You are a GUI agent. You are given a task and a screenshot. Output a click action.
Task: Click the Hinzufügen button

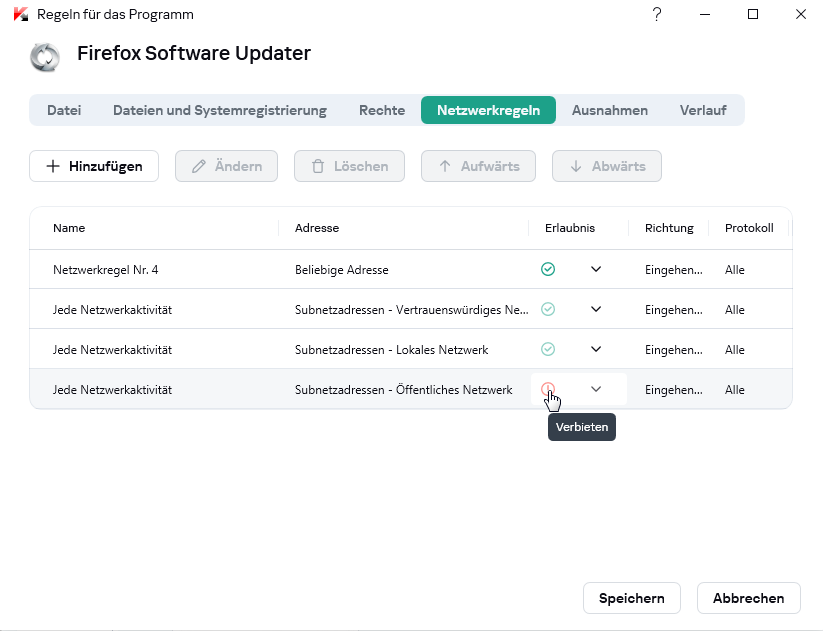(x=94, y=166)
